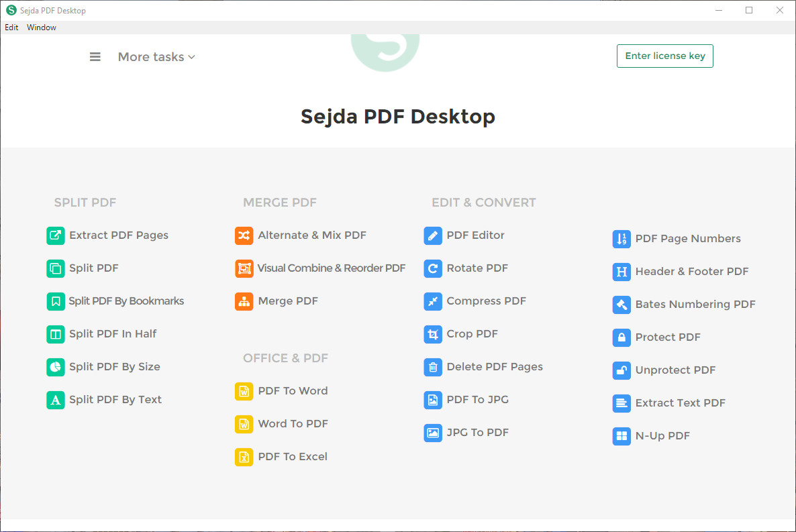The image size is (796, 532).
Task: Expand the More tasks dropdown
Action: (x=156, y=57)
